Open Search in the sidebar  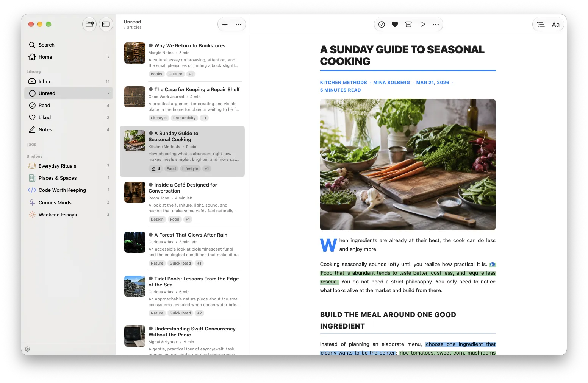[x=69, y=45]
